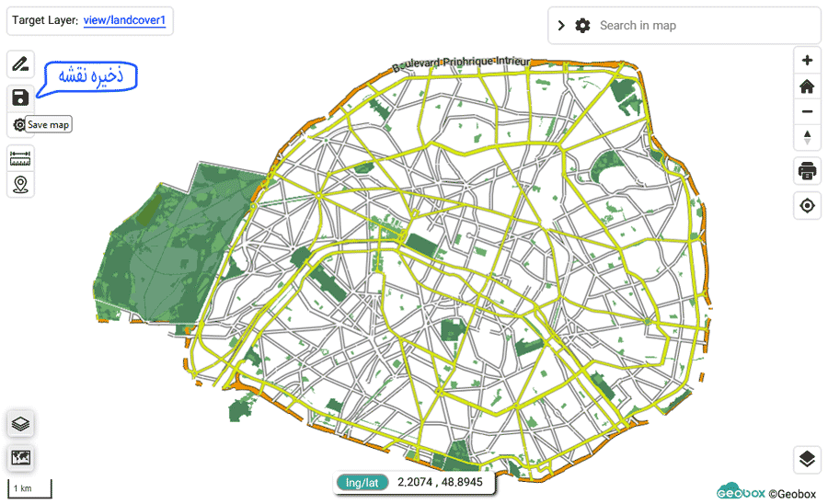Reset map to home extent
The width and height of the screenshot is (828, 504).
807,86
